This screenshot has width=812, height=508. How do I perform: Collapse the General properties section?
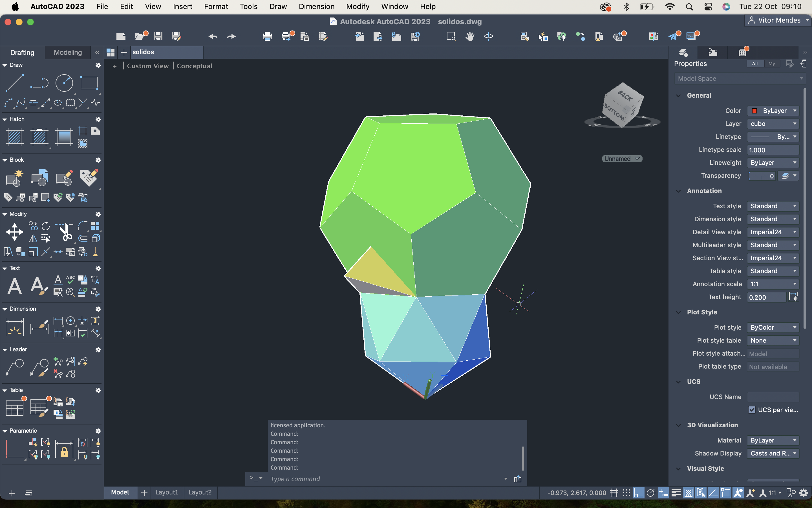[x=678, y=95]
